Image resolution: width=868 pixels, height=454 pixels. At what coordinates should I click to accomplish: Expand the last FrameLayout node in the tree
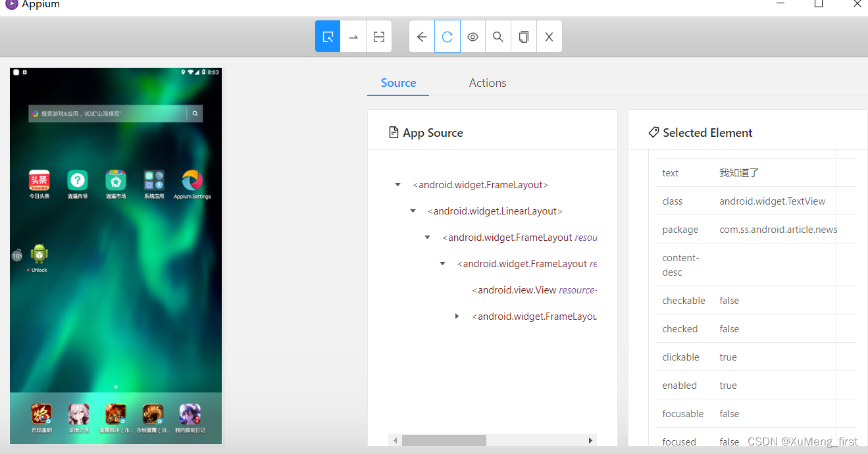[x=457, y=316]
